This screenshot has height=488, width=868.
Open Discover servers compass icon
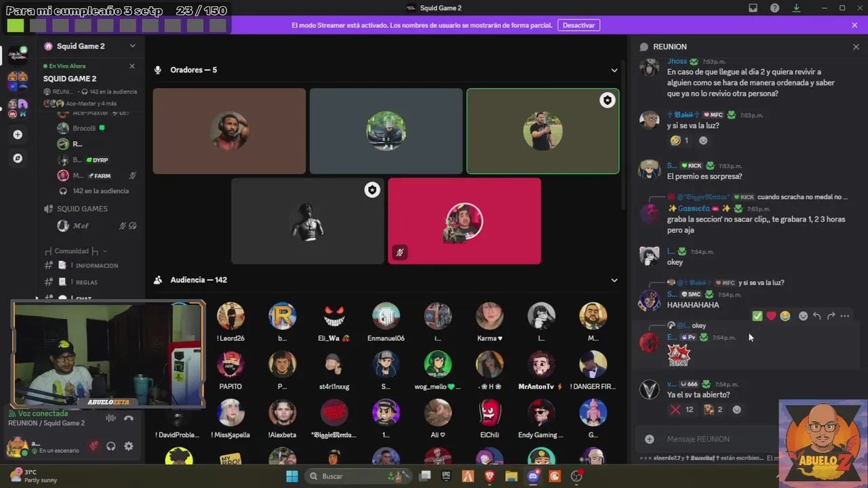click(18, 158)
